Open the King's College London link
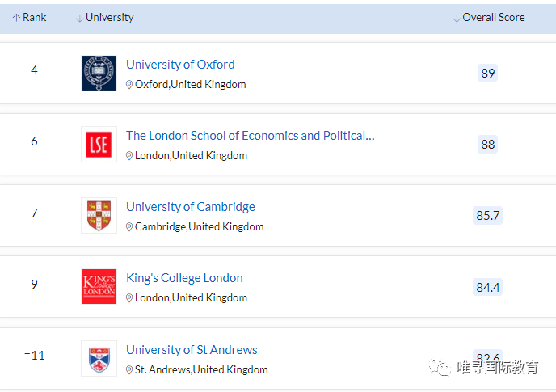The width and height of the screenshot is (556, 392). coord(184,278)
